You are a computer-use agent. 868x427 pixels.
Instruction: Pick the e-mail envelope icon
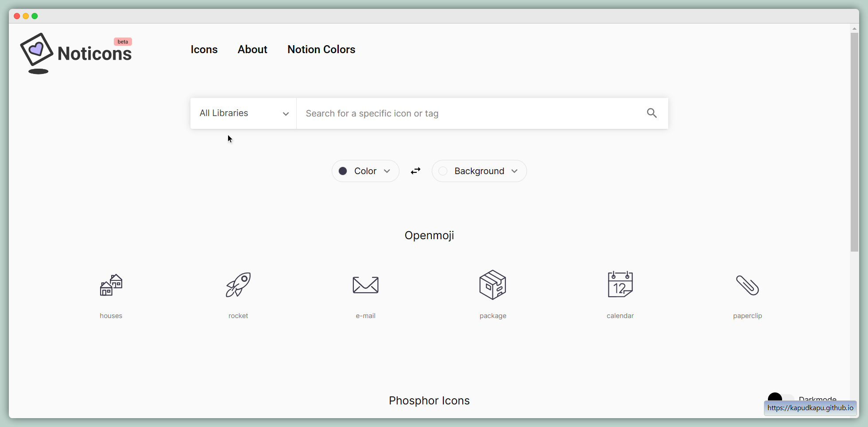(x=365, y=285)
